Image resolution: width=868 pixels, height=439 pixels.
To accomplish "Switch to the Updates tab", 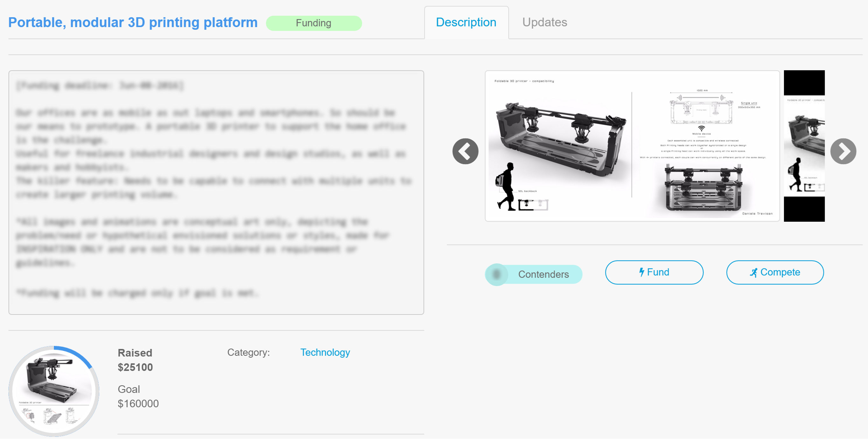I will pos(544,22).
